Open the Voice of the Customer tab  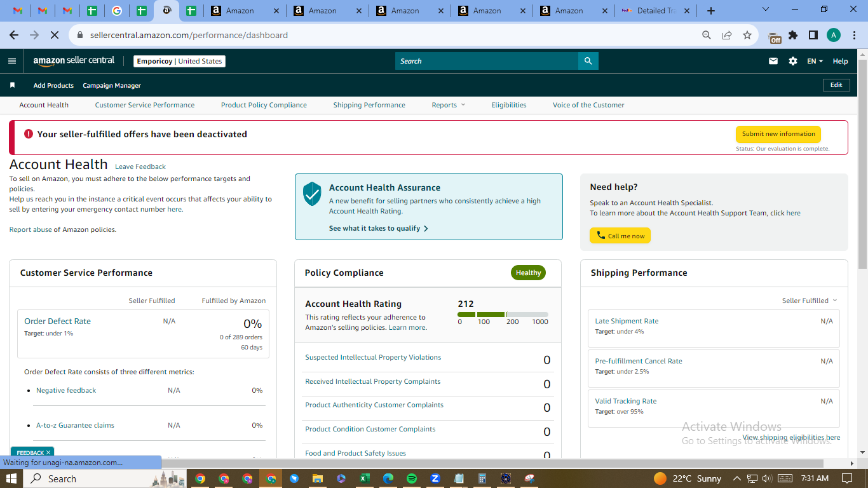[588, 105]
